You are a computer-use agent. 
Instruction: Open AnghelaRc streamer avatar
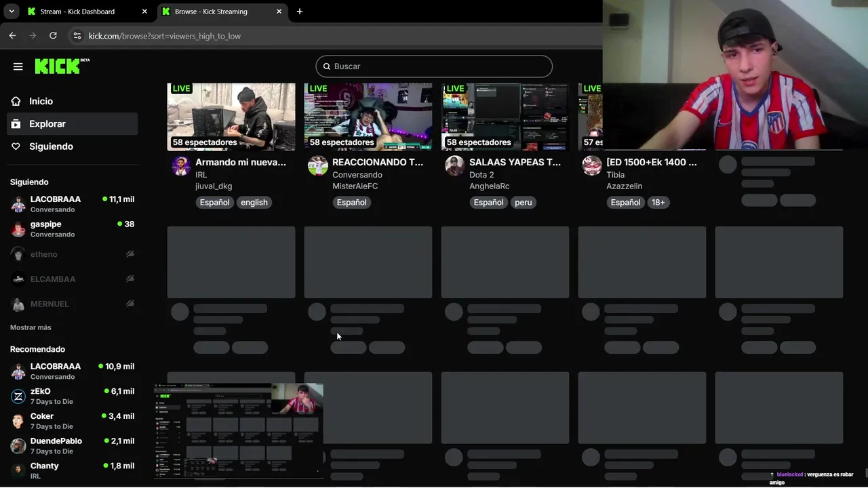pyautogui.click(x=455, y=166)
